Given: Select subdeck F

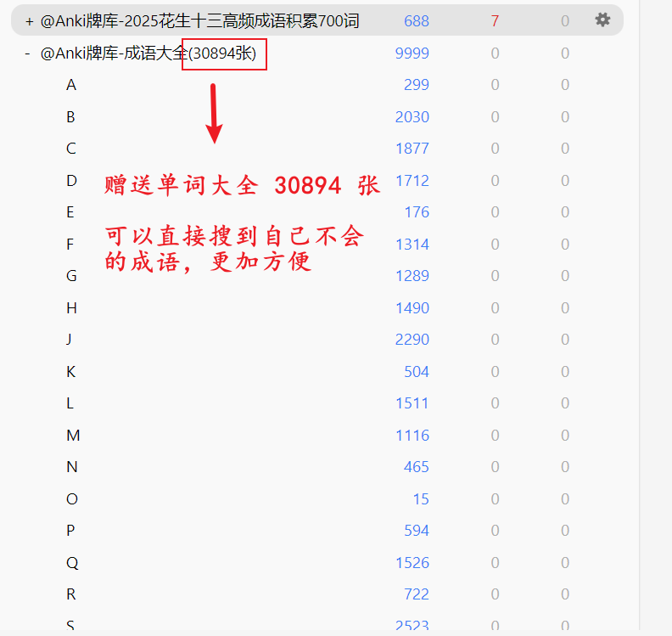Looking at the screenshot, I should pos(70,244).
